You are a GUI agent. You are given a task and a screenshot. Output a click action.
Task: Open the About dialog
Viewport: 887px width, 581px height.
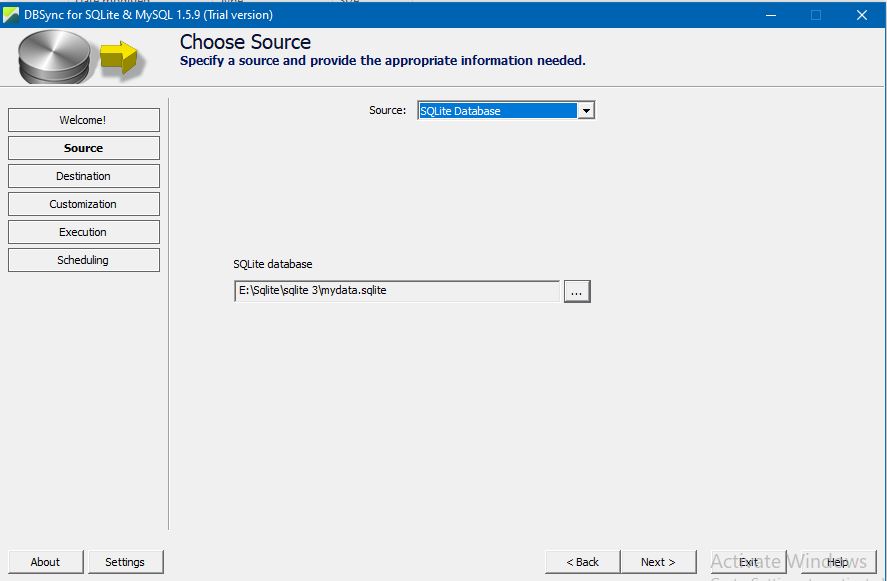pyautogui.click(x=45, y=562)
